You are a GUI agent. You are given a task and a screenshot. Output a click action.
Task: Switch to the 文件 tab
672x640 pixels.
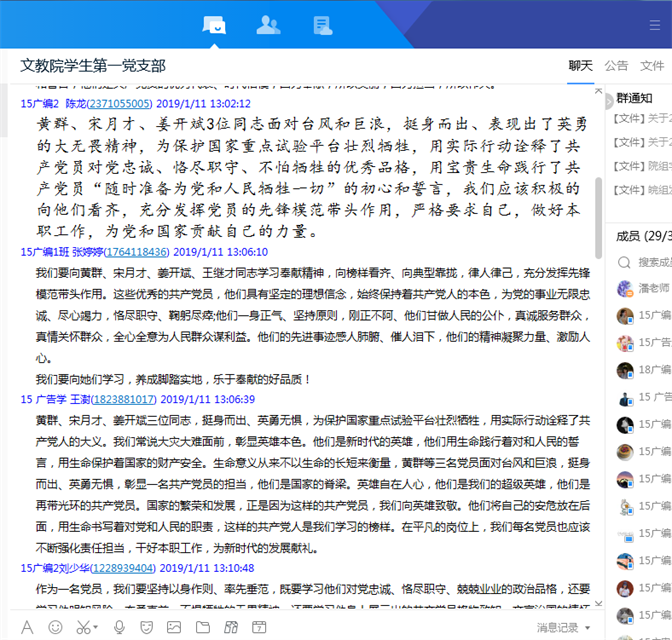pos(652,66)
